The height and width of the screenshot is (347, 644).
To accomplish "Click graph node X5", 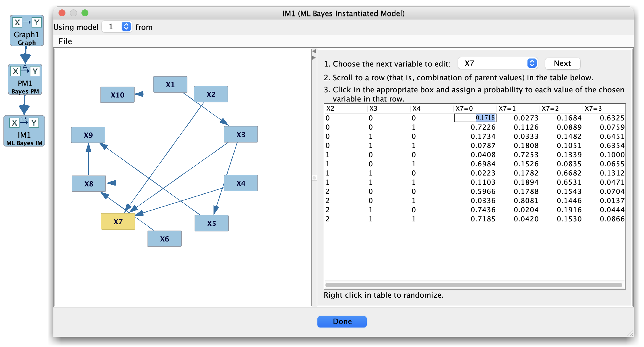I will pyautogui.click(x=212, y=223).
